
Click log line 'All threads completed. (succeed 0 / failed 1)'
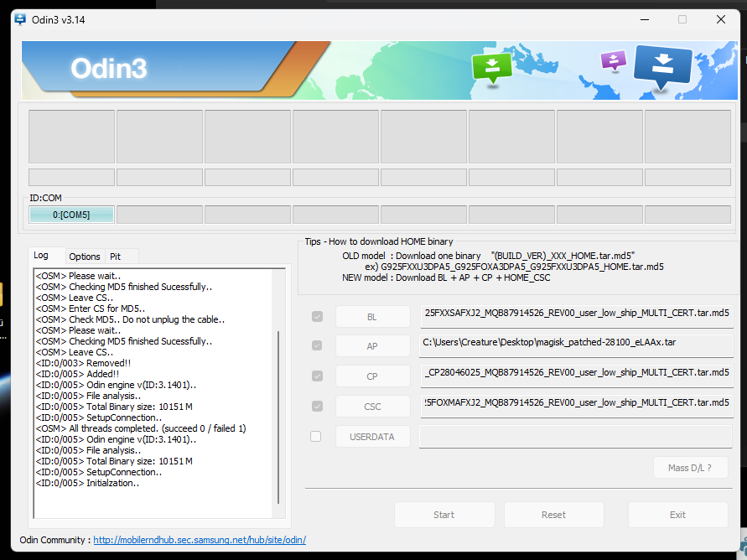[x=141, y=428]
